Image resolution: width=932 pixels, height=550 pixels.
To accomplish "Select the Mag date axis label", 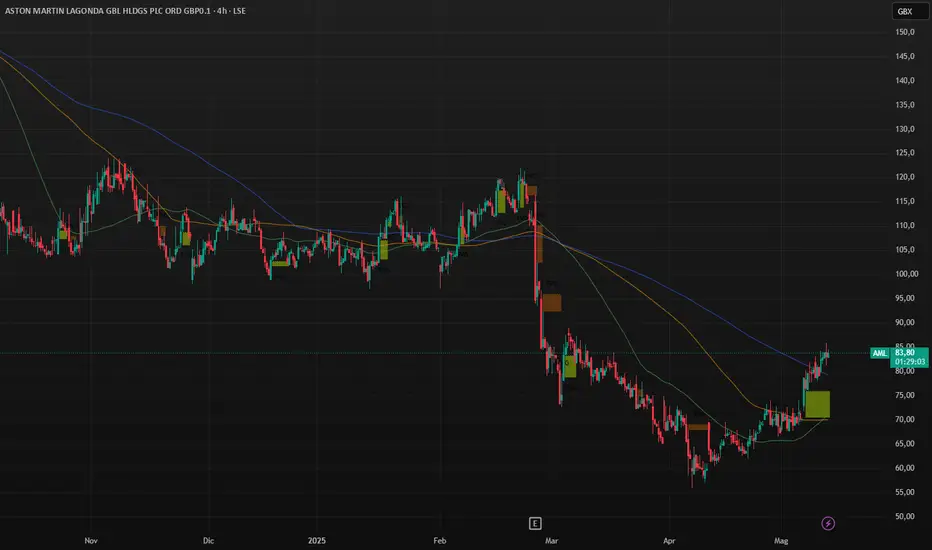I will (x=781, y=540).
